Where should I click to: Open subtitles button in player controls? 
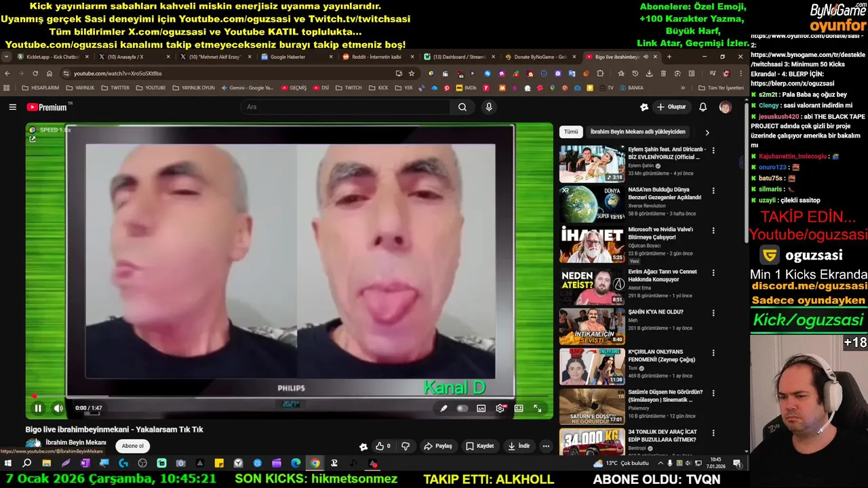coord(481,408)
